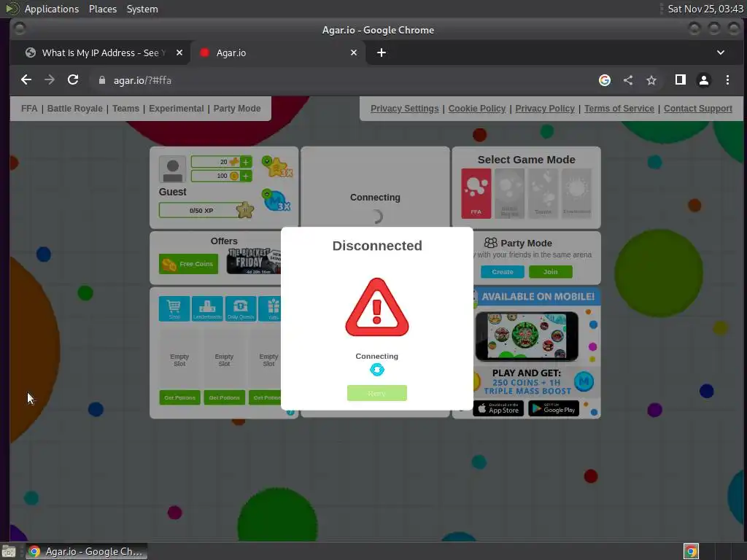Open the Leaderboards icon

tap(207, 308)
